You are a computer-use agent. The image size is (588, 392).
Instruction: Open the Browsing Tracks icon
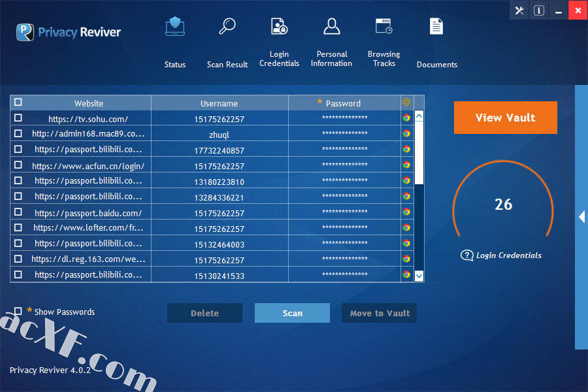coord(384,27)
